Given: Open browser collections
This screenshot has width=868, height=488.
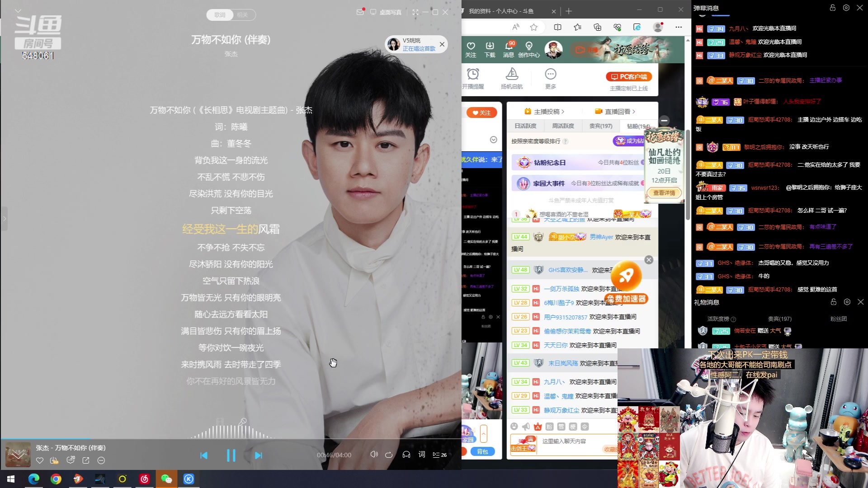Looking at the screenshot, I should click(597, 27).
